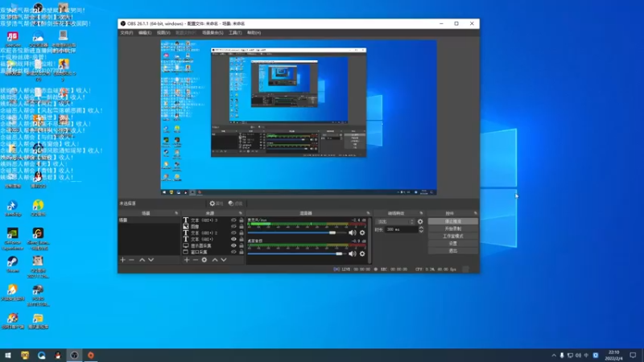Pop out the Audio Mixer dock header icon

(369, 213)
